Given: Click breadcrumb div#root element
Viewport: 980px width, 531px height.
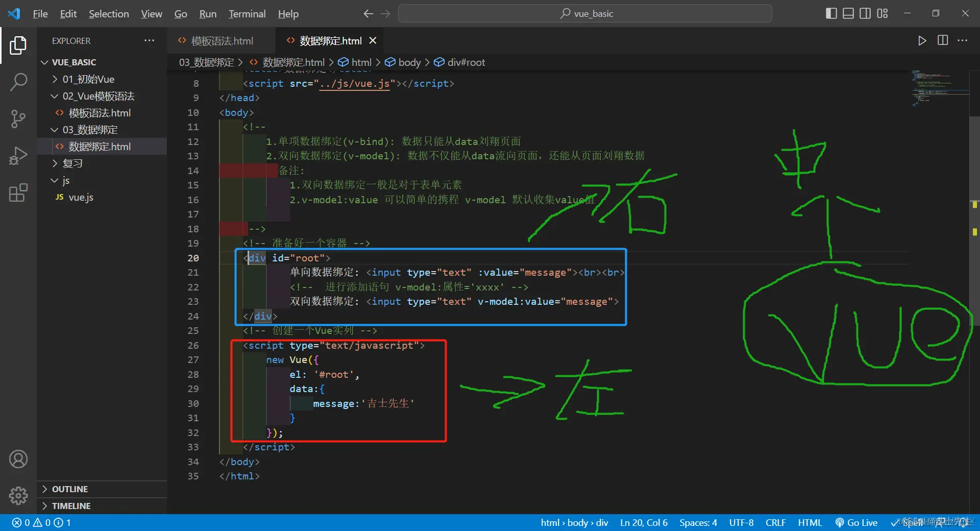Looking at the screenshot, I should [x=459, y=62].
